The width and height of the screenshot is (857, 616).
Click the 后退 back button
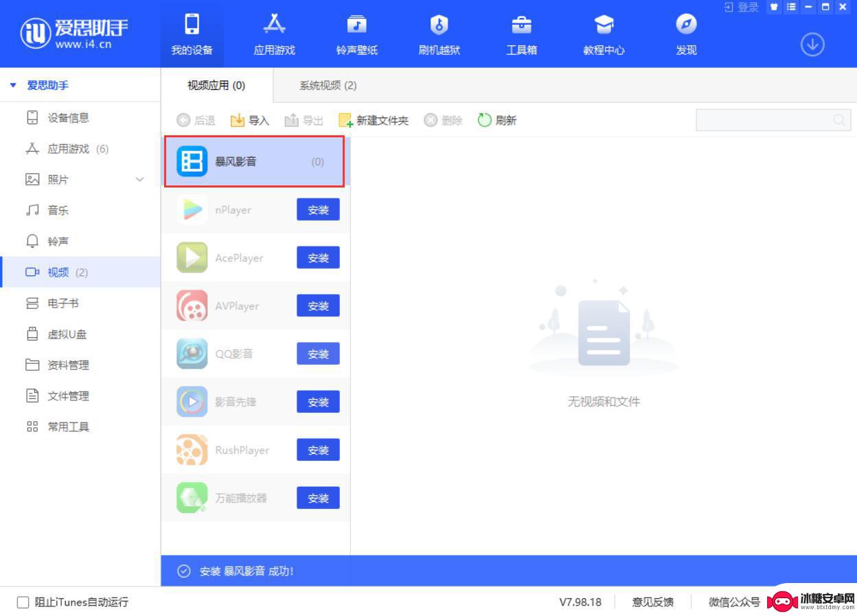coord(196,120)
